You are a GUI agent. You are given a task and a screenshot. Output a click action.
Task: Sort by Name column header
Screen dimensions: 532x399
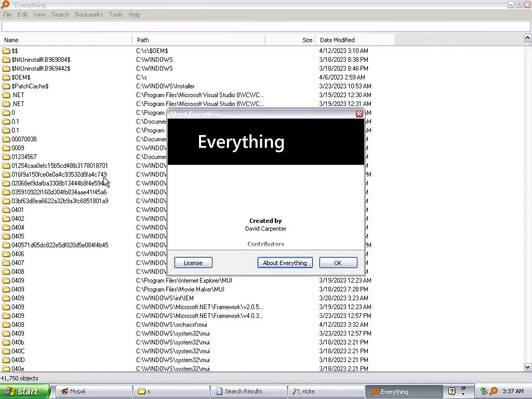[66, 40]
